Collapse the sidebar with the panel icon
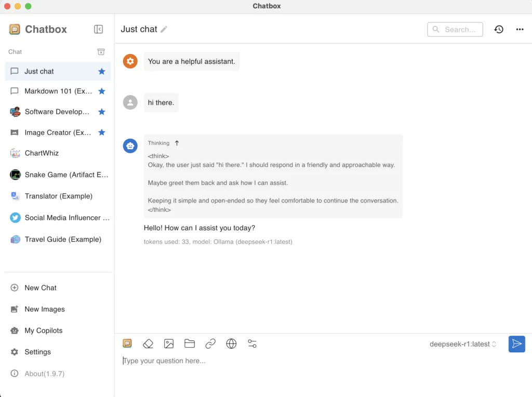532x397 pixels. 98,30
